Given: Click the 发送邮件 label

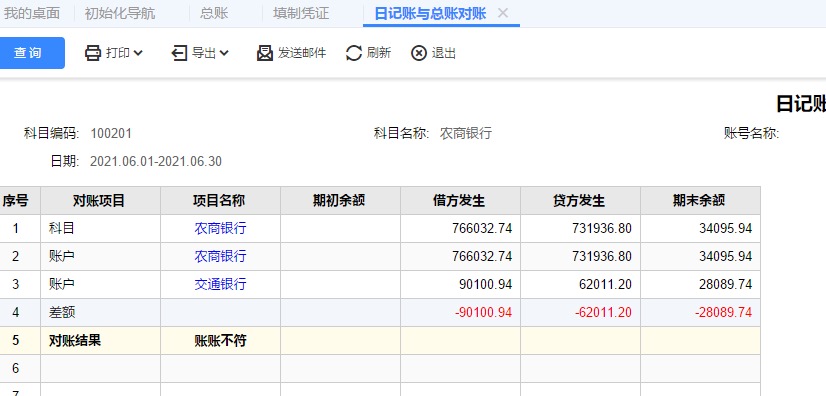Looking at the screenshot, I should pyautogui.click(x=302, y=53).
